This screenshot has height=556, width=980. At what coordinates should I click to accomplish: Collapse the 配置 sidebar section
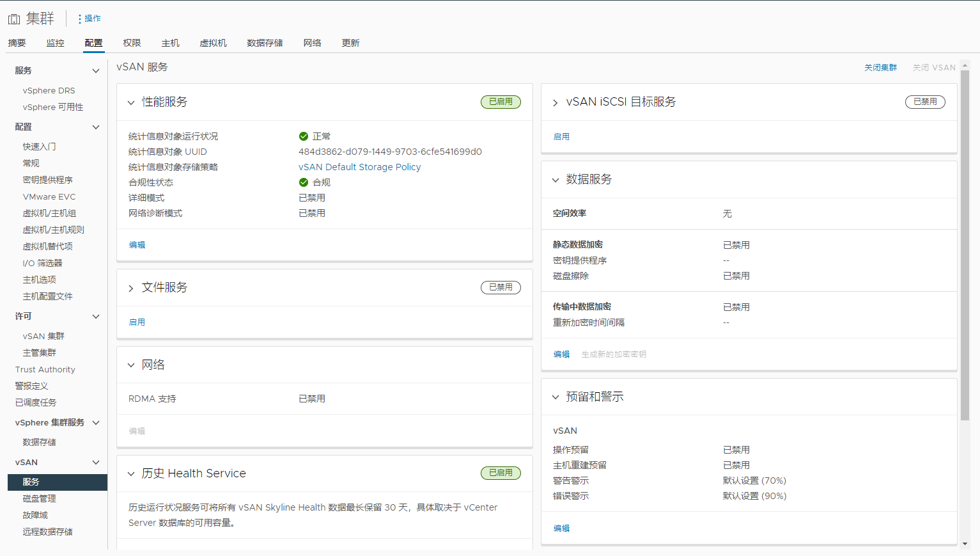tap(96, 127)
